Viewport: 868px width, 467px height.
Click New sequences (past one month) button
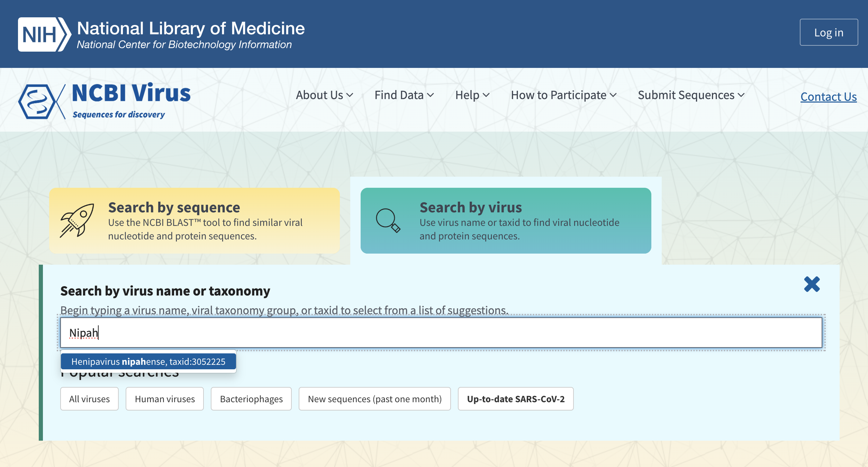tap(375, 399)
